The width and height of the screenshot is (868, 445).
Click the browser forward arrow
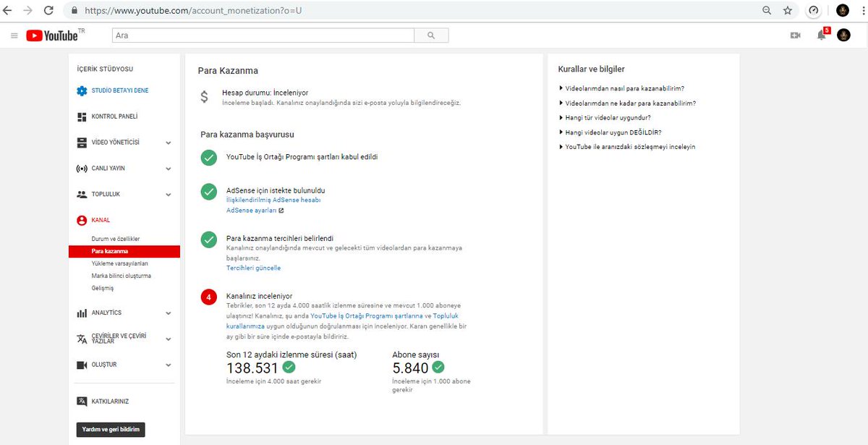click(27, 11)
